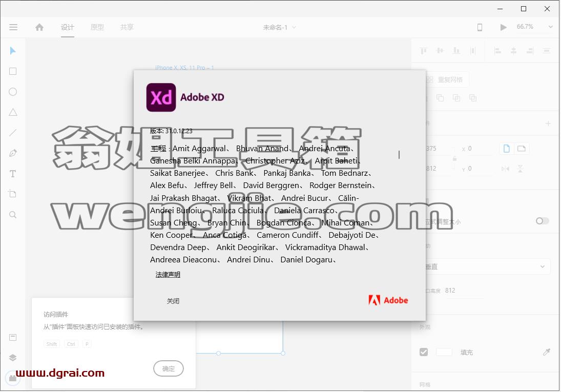This screenshot has width=561, height=392.
Task: Select the Ellipse tool
Action: (x=13, y=92)
